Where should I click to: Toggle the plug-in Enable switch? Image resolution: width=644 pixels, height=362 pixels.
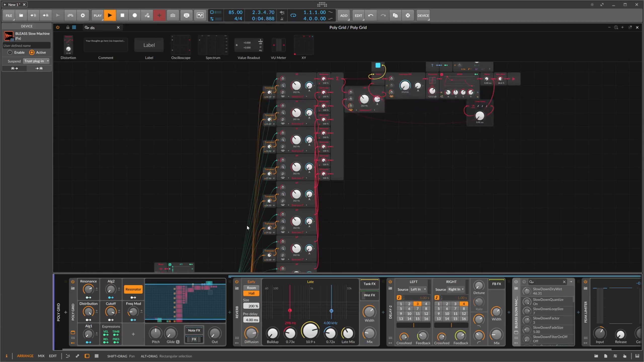[x=10, y=52]
